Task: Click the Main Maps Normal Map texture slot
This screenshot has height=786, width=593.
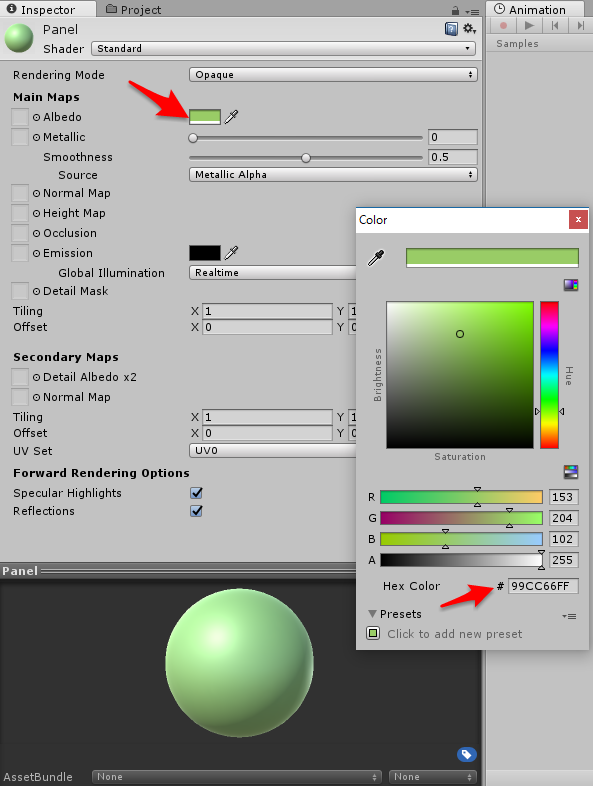Action: [x=20, y=193]
